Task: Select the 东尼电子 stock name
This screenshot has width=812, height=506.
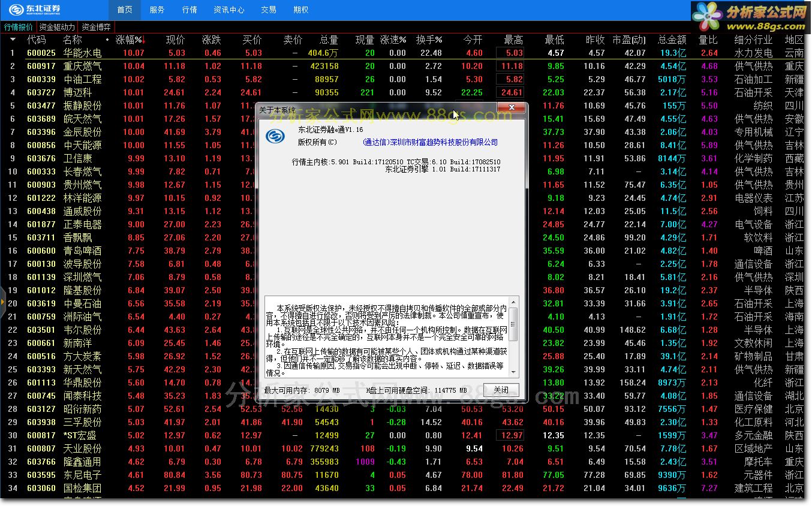Action: (82, 475)
